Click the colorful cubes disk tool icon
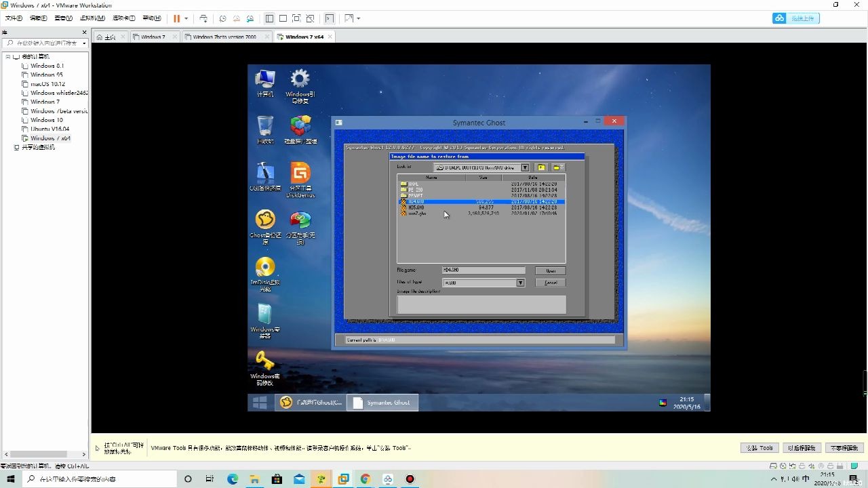 (300, 129)
